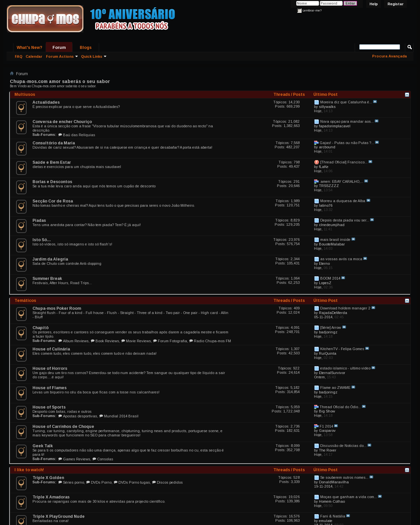The image size is (420, 525).
Task: Switch to What's New? tab
Action: pos(30,47)
